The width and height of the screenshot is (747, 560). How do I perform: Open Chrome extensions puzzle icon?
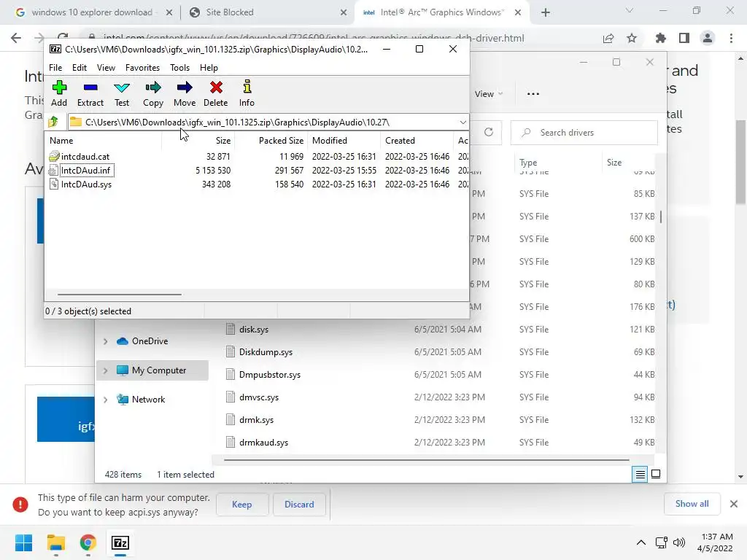tap(660, 38)
